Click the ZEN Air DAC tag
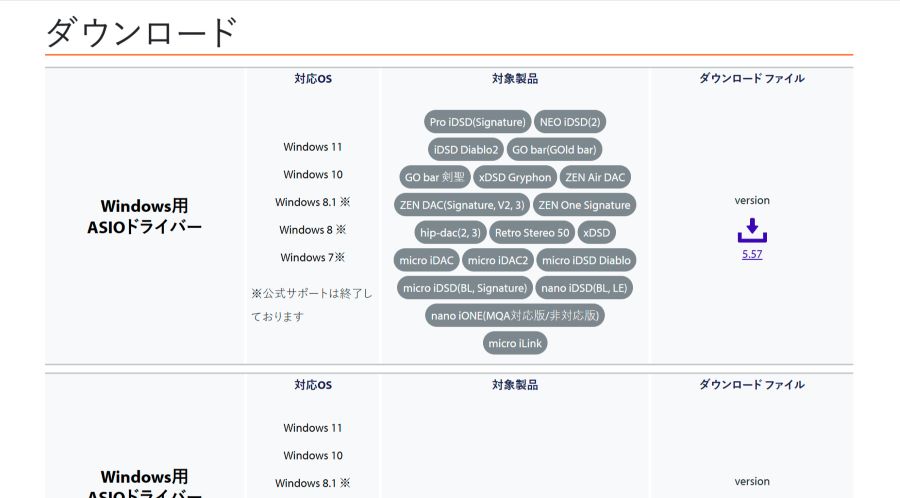900x498 pixels. tap(595, 177)
